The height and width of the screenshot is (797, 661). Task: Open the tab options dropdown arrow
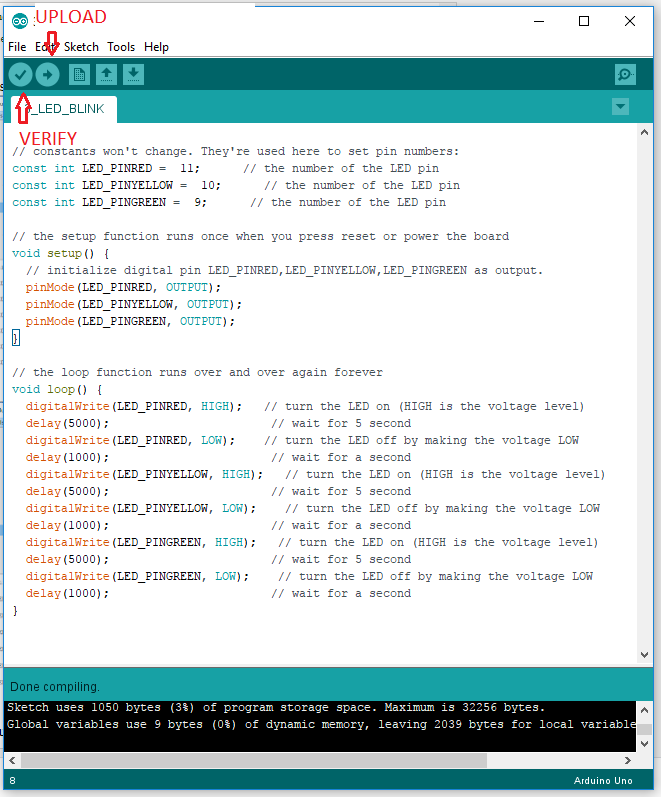pos(620,107)
